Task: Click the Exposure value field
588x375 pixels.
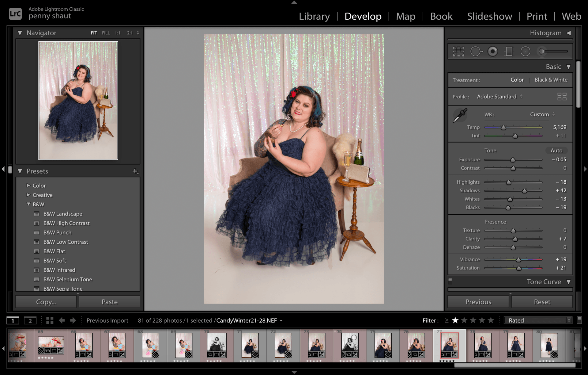Action: tap(559, 159)
